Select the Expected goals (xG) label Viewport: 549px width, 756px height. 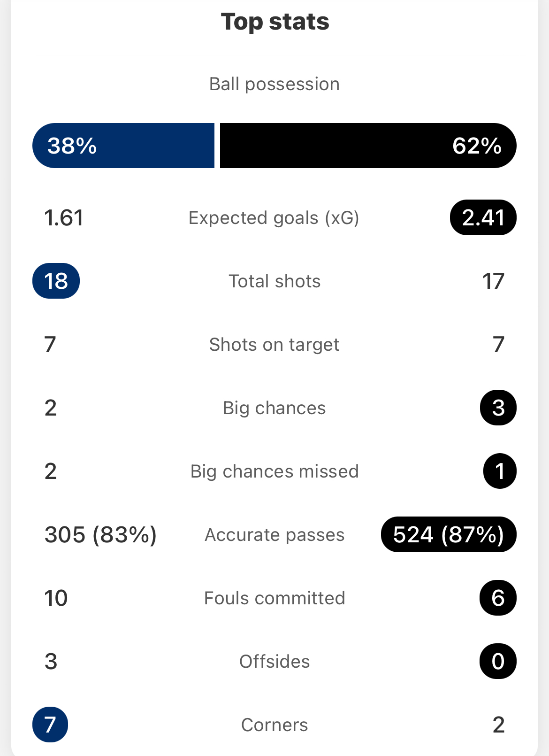pyautogui.click(x=274, y=218)
